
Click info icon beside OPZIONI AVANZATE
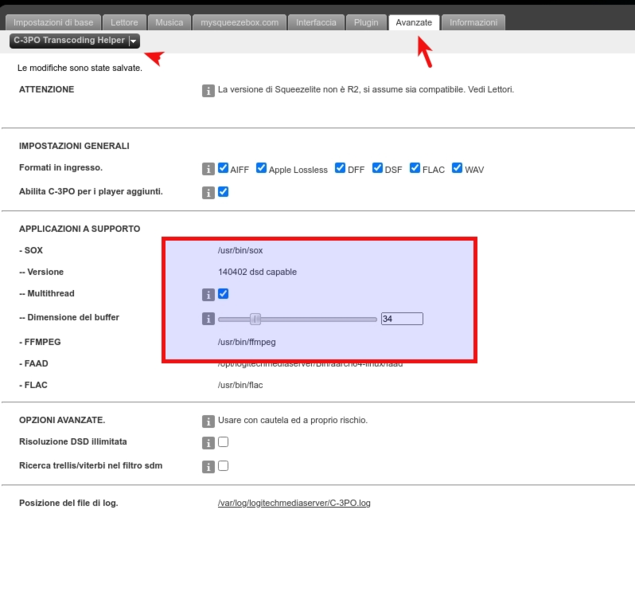point(208,421)
